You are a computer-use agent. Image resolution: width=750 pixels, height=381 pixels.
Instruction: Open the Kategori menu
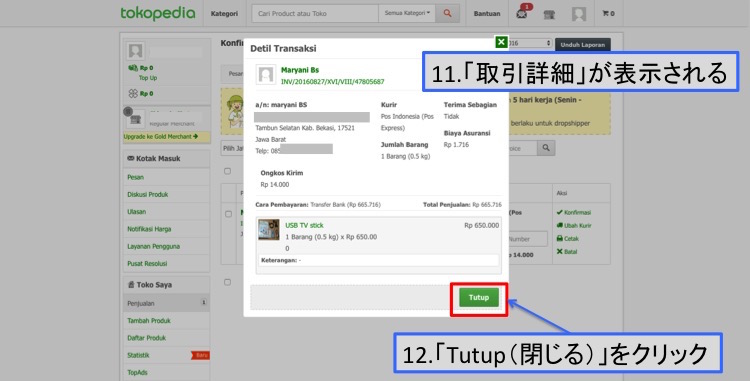(x=224, y=13)
